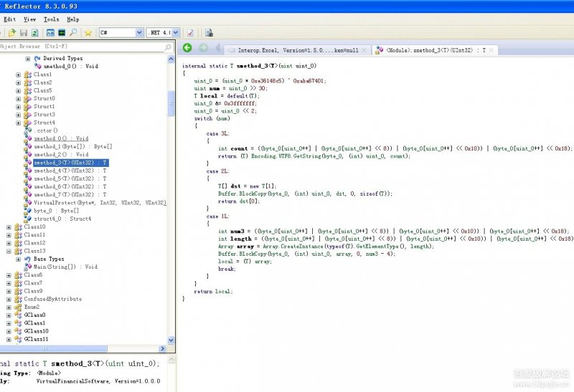Screen dimensions: 574x392
Task: Click the Save floppy disk icon
Action: point(23,33)
